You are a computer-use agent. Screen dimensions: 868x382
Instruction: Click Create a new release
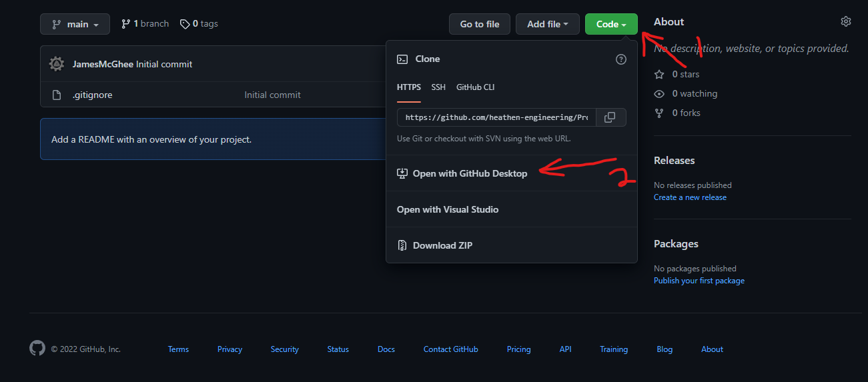[x=690, y=197]
